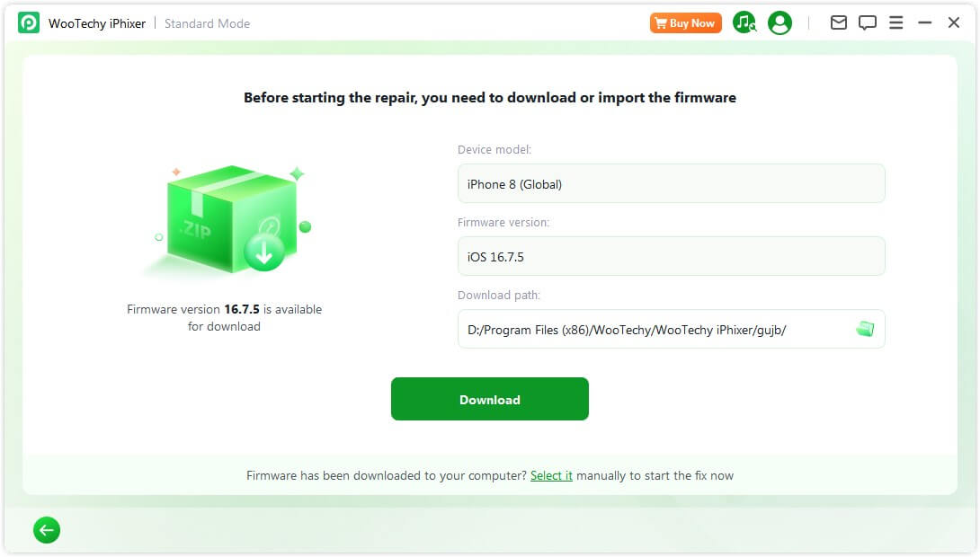Click the Download button
Image resolution: width=980 pixels, height=557 pixels.
[489, 399]
